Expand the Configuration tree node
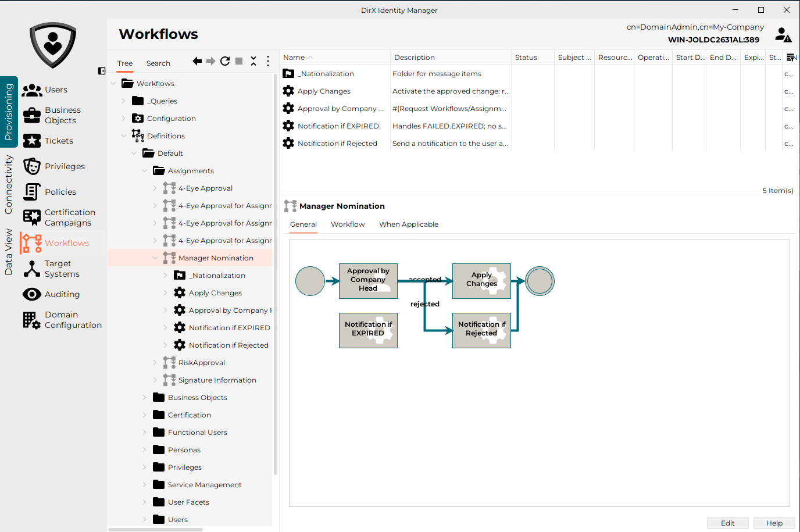 point(123,119)
